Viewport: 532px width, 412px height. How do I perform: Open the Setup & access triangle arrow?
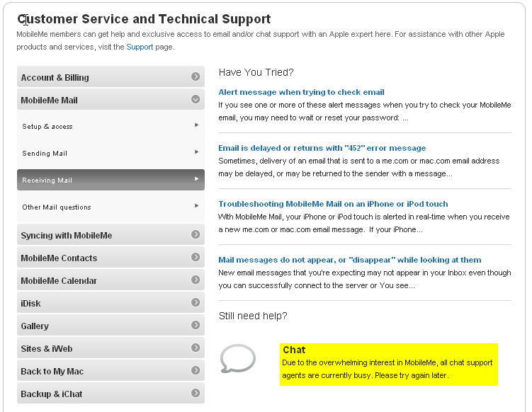click(x=196, y=125)
